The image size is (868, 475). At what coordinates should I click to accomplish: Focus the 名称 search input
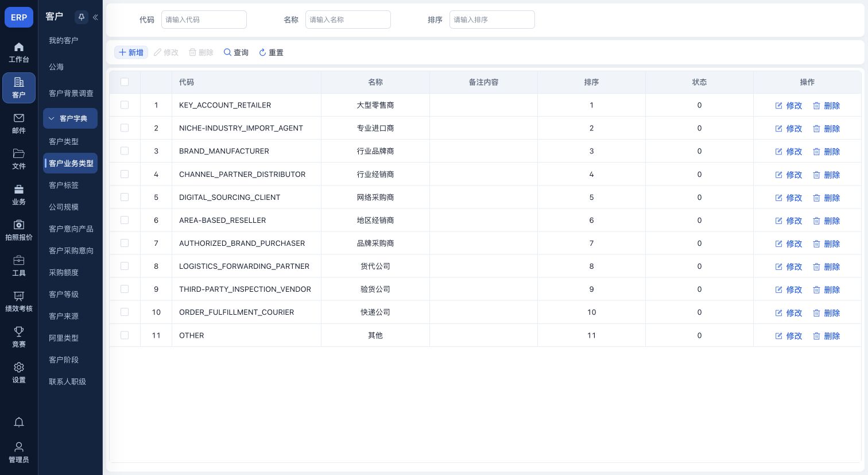pos(348,20)
